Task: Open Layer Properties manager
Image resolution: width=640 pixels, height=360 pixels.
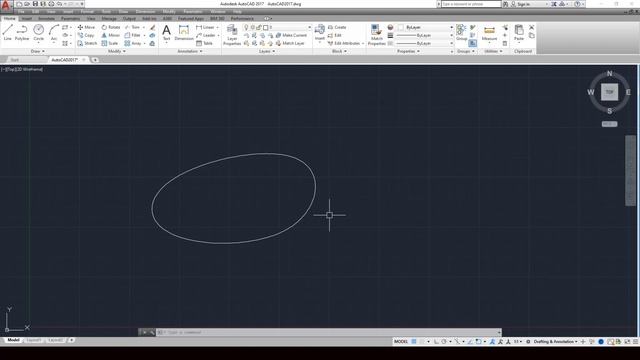Action: [232, 34]
